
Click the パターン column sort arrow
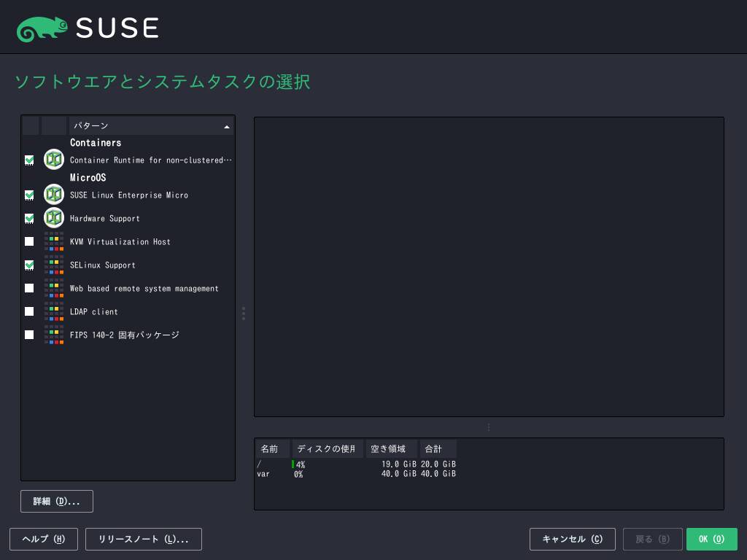tap(227, 125)
